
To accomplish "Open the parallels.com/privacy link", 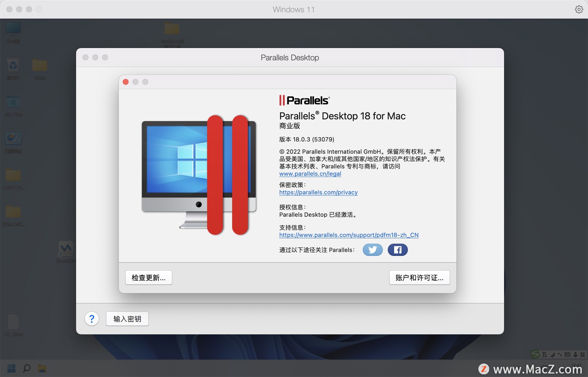I will [x=318, y=192].
